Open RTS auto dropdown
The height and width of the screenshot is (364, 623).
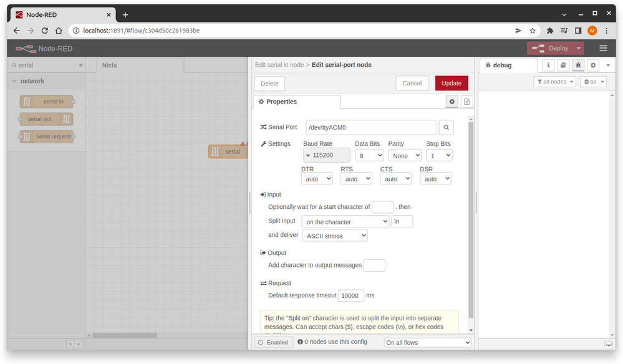pyautogui.click(x=356, y=179)
